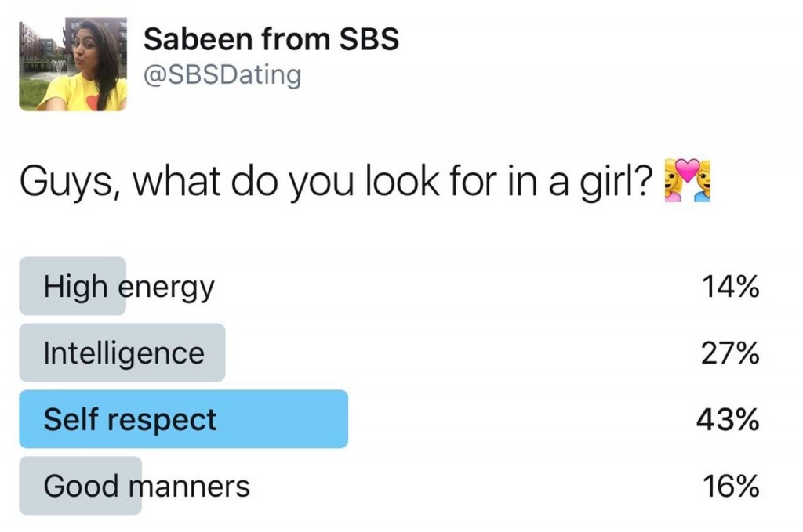Click the blue Self respect result bar

click(x=183, y=419)
